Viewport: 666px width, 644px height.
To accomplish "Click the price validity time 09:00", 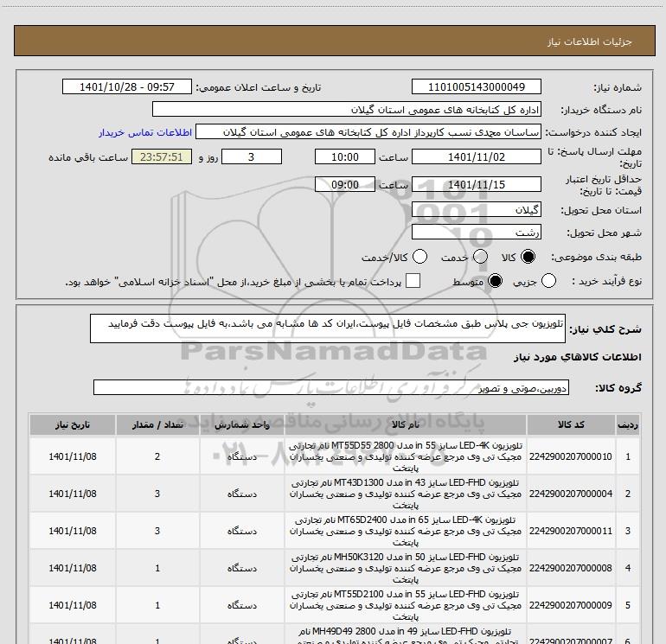I will coord(345,184).
